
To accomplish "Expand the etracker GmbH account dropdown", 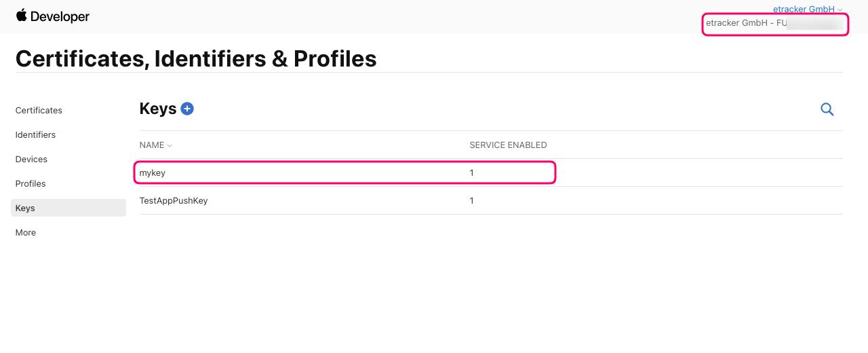I will pos(808,10).
